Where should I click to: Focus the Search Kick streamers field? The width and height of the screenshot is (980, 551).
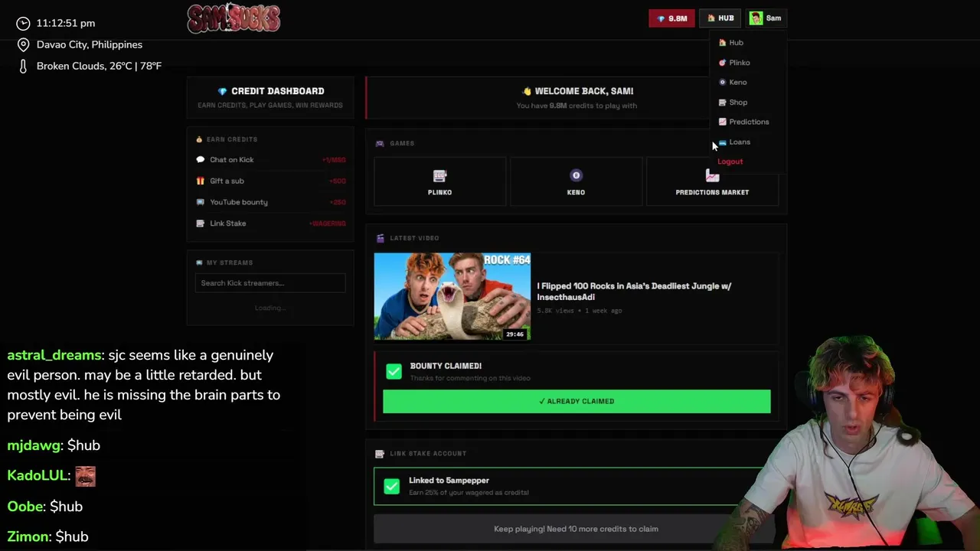(270, 283)
